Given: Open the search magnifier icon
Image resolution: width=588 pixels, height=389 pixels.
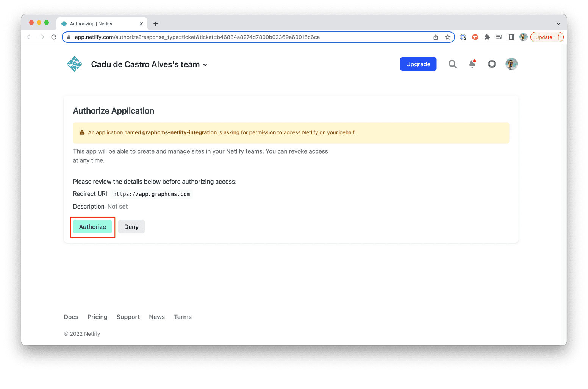Looking at the screenshot, I should click(452, 64).
